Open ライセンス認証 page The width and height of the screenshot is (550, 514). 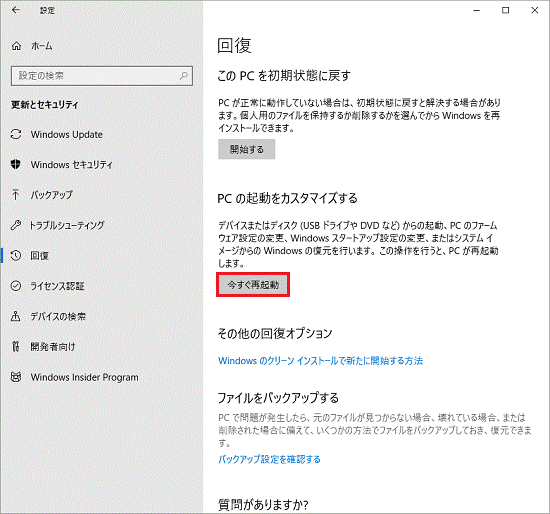[x=57, y=286]
